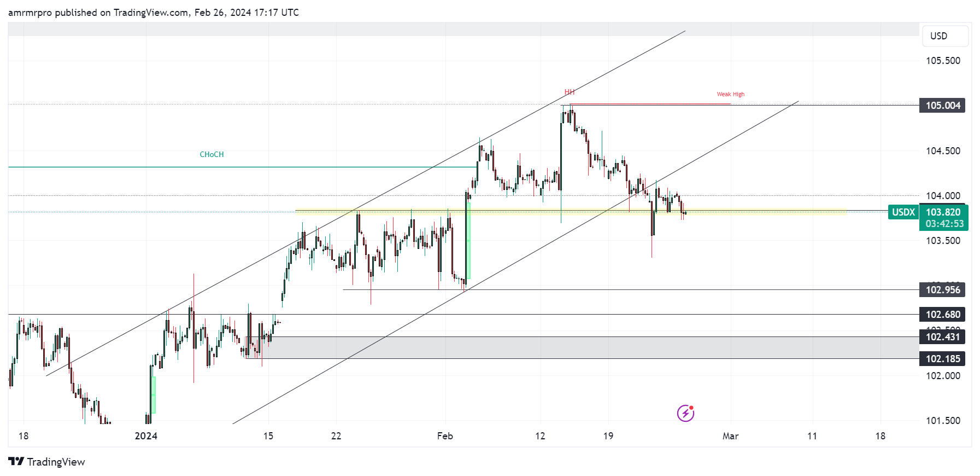Click the gray demand zone rectangle
Screen dimensions: 980x476
point(583,348)
